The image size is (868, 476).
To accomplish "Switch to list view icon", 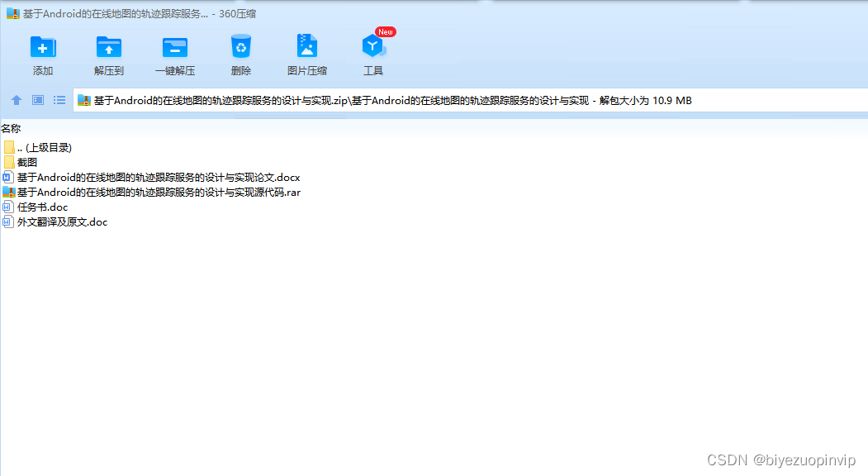I will (x=59, y=100).
